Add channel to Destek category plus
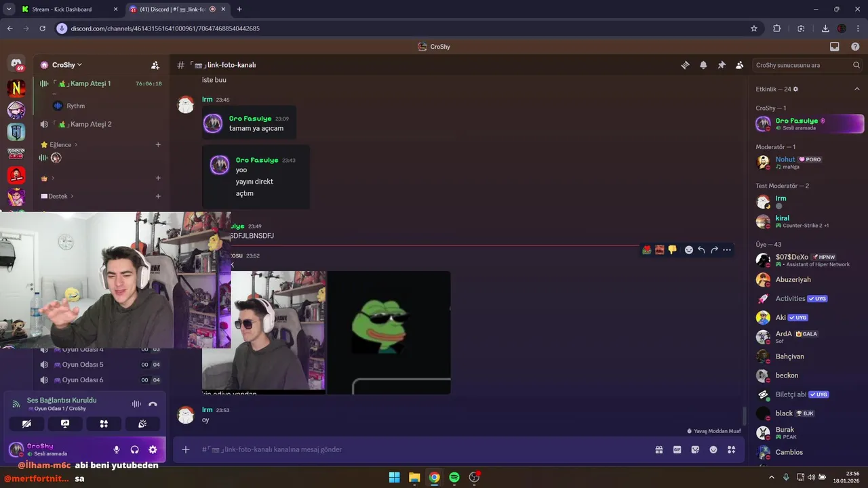The height and width of the screenshot is (488, 868). [x=158, y=196]
